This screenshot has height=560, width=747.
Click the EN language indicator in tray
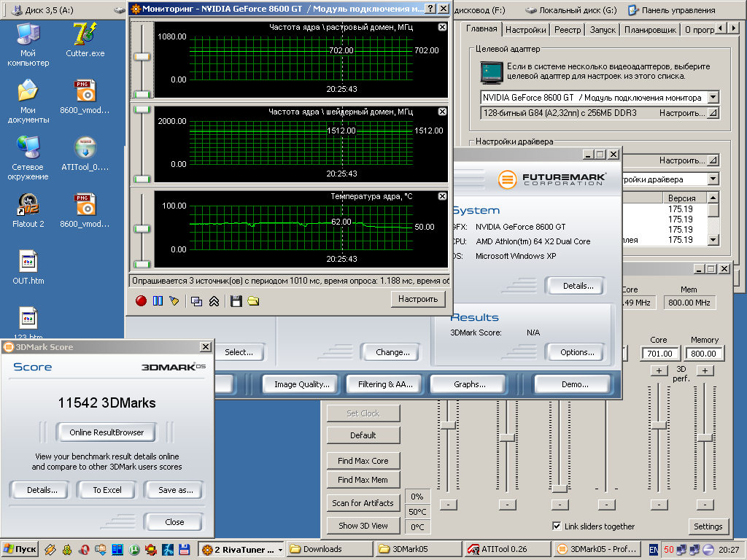(x=654, y=550)
